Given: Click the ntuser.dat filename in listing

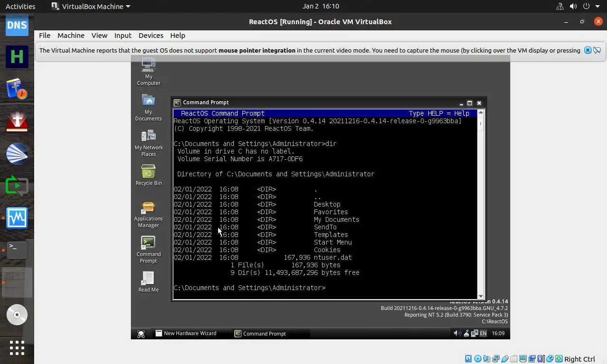Looking at the screenshot, I should 333,258.
